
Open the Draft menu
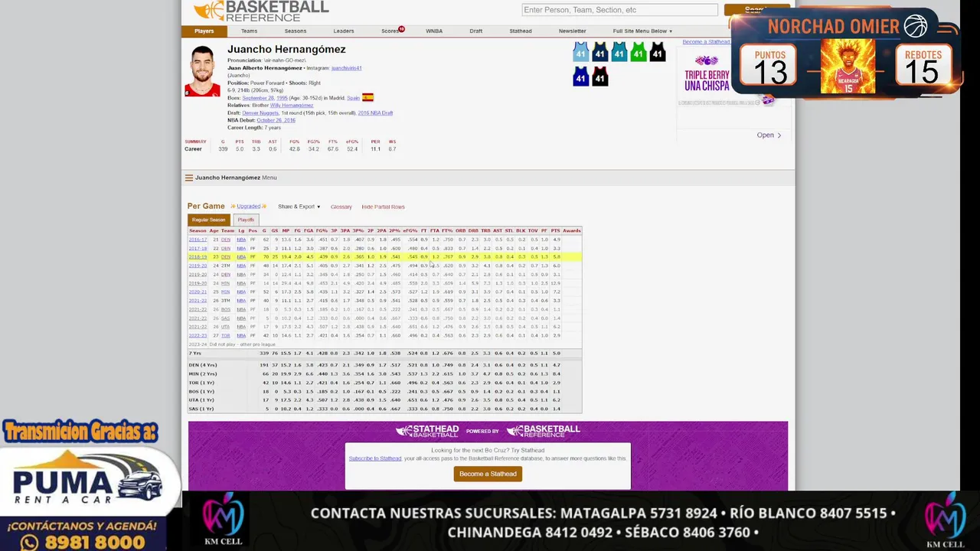pyautogui.click(x=476, y=31)
